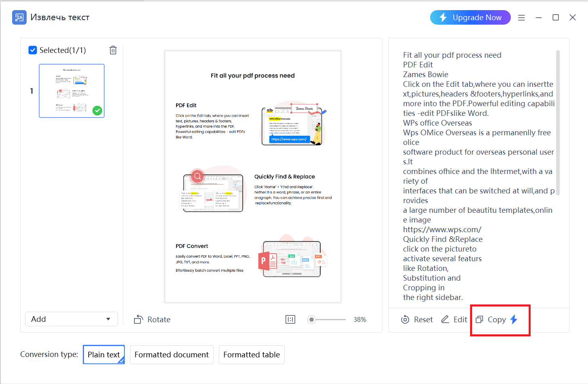This screenshot has height=384, width=588.
Task: Switch to Formatted document conversion type
Action: pos(172,355)
